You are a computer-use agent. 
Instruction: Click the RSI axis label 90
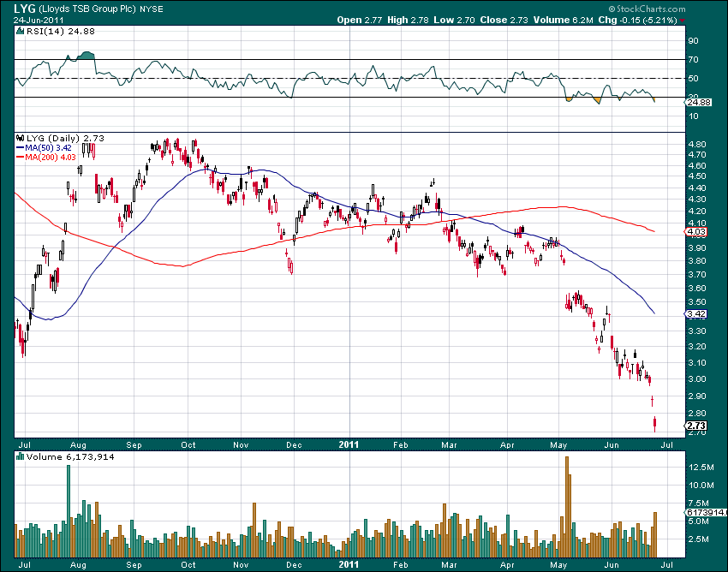click(x=693, y=41)
